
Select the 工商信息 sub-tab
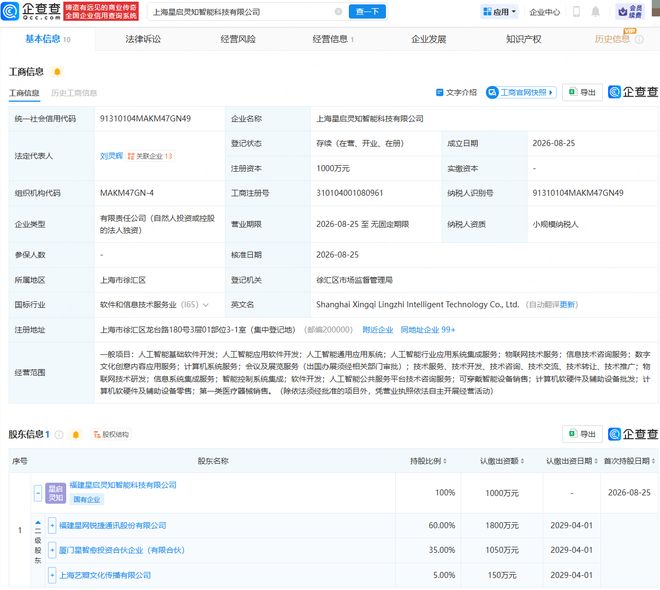click(24, 93)
